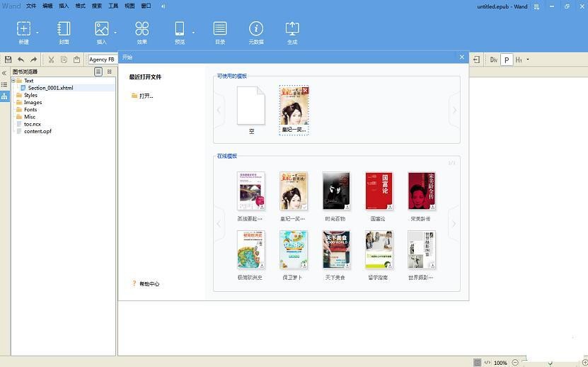
Task: Open the 格式 menu
Action: [x=80, y=6]
